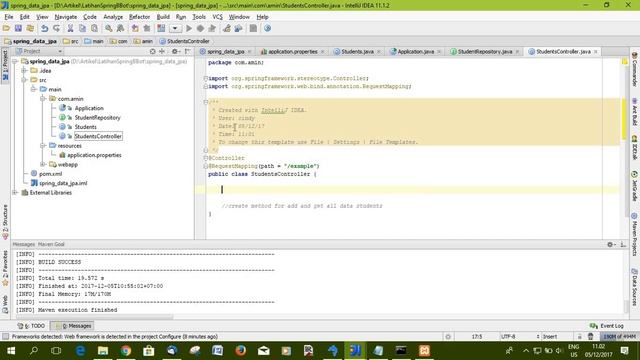Open the File menu
Screen dimensions: 640x360
(9, 17)
